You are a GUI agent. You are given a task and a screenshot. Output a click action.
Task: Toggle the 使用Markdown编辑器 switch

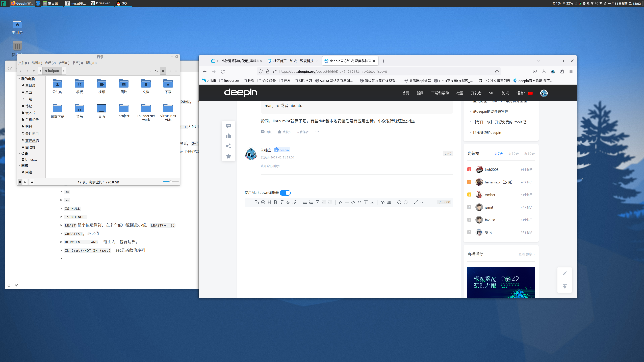285,193
